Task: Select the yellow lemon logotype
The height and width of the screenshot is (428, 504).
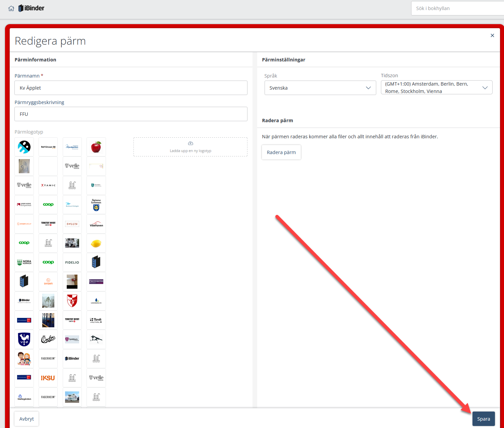Action: tap(96, 243)
